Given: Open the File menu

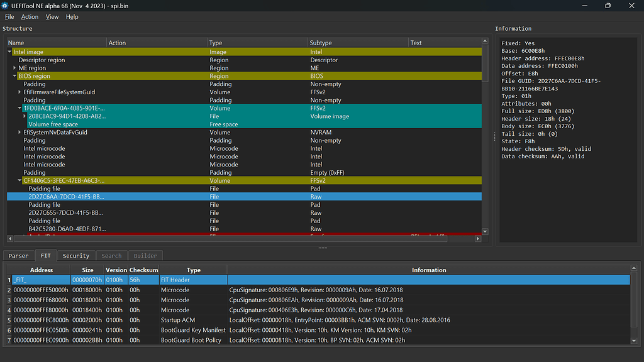Looking at the screenshot, I should click(9, 16).
